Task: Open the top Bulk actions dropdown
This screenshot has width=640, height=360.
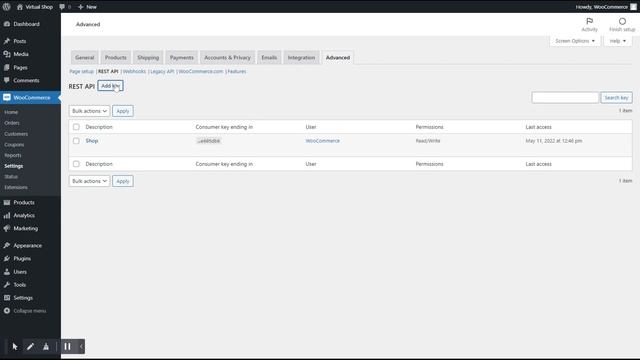Action: [89, 111]
